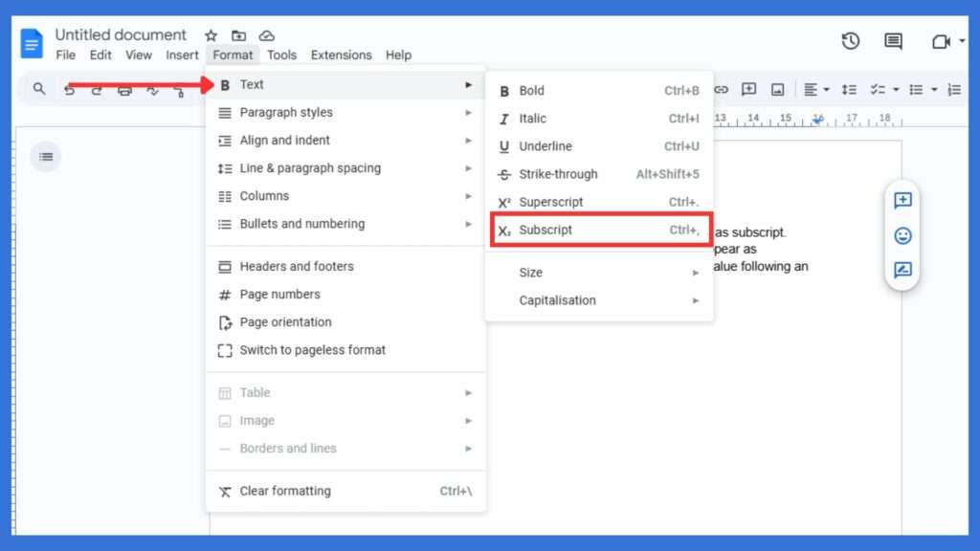
Task: Open the Insert menu
Action: click(182, 55)
